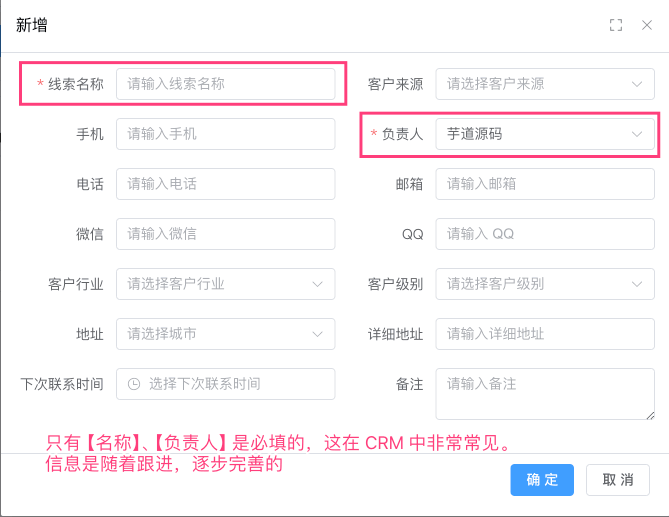Focus the 手机 input field
The height and width of the screenshot is (517, 669).
(225, 134)
